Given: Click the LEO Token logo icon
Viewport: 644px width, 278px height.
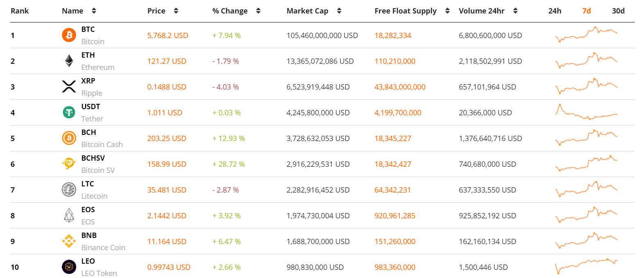Looking at the screenshot, I should pos(69,267).
